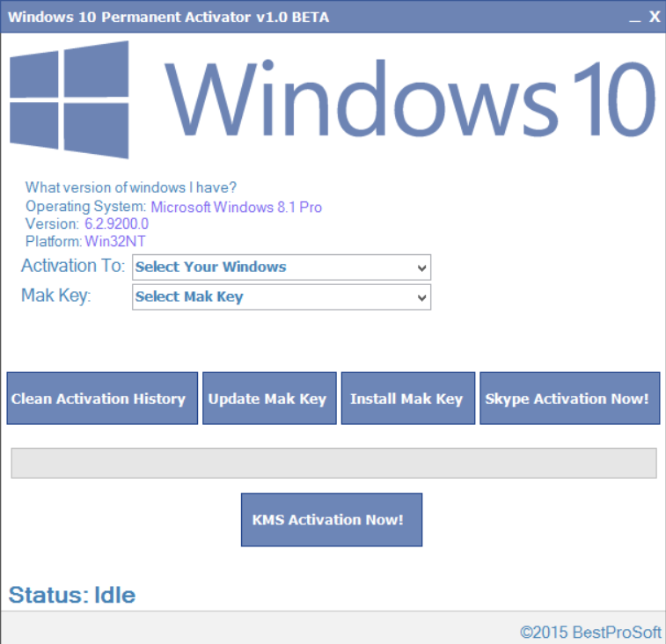Image resolution: width=666 pixels, height=644 pixels.
Task: Close the activator window with X
Action: (655, 17)
